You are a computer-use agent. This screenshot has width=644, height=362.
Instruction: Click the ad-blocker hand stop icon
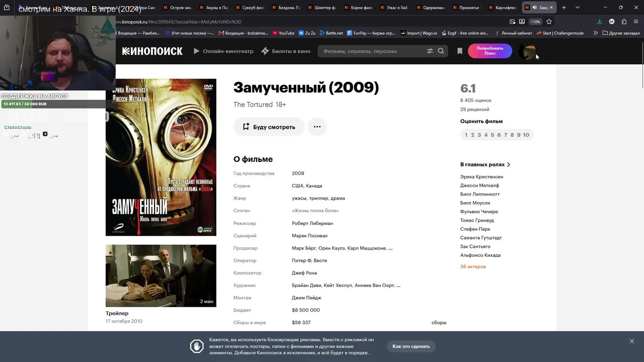[x=197, y=346]
